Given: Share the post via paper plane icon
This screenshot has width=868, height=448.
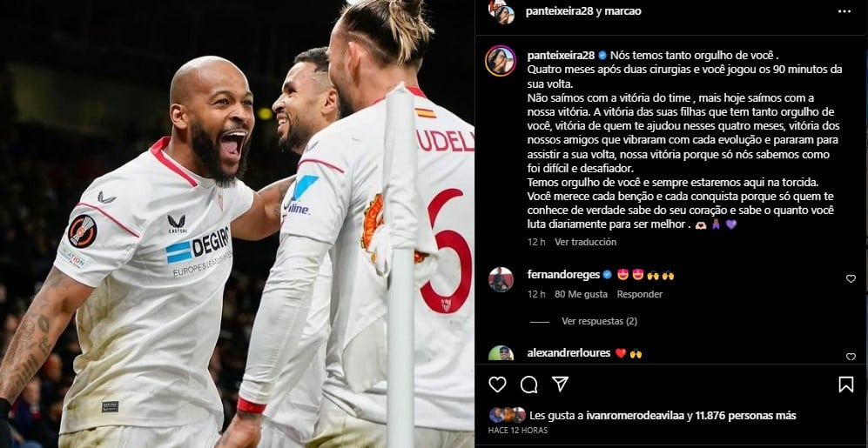Looking at the screenshot, I should [x=560, y=384].
